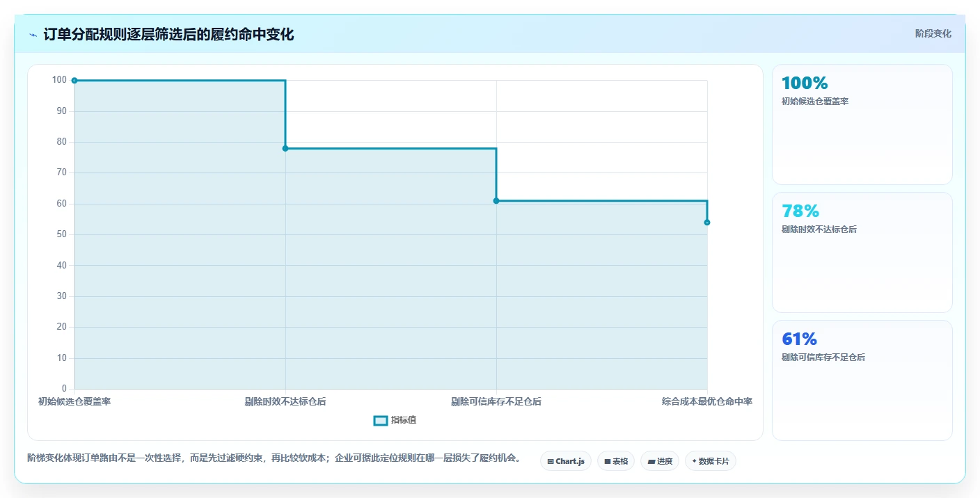Image resolution: width=980 pixels, height=498 pixels.
Task: Click the data point at value 61
Action: coord(496,201)
